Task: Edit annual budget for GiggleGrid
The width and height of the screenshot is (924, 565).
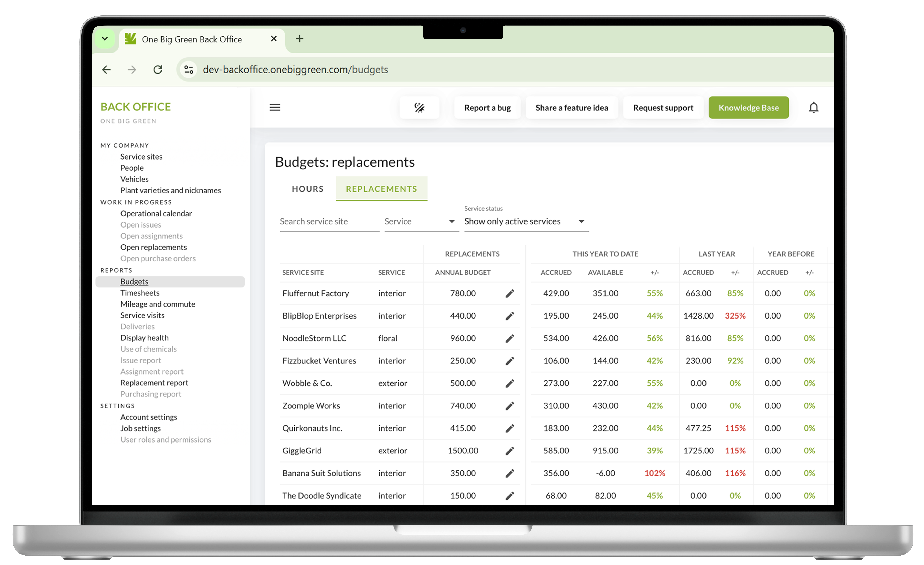Action: click(510, 451)
